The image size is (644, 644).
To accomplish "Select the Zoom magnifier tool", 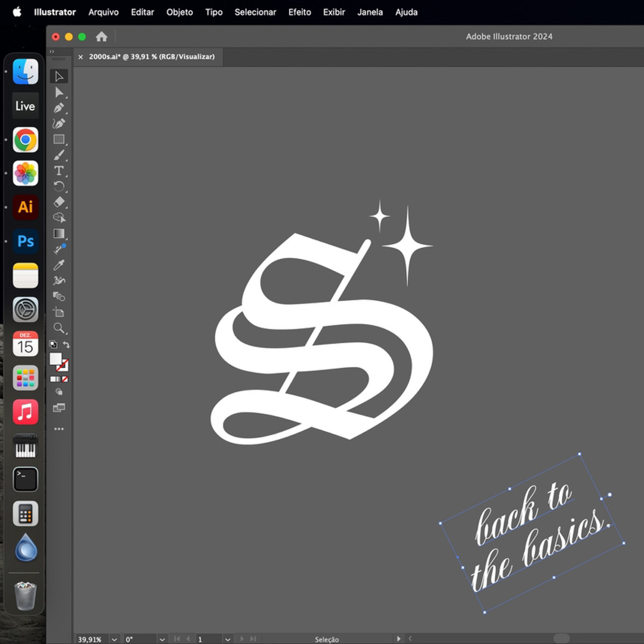I will (58, 328).
